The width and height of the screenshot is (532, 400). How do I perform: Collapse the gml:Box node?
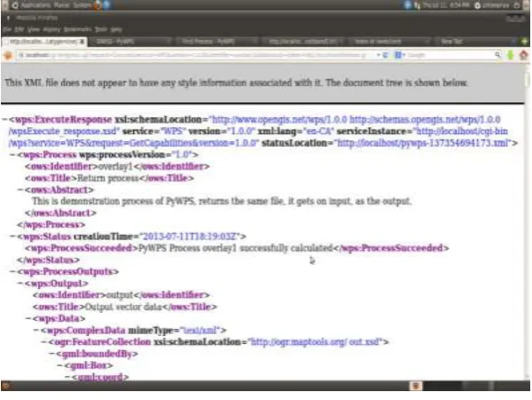tap(60, 365)
